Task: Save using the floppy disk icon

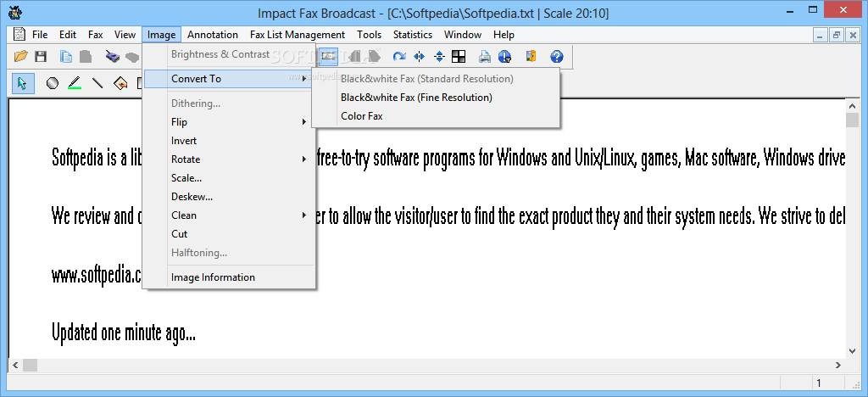Action: (41, 56)
